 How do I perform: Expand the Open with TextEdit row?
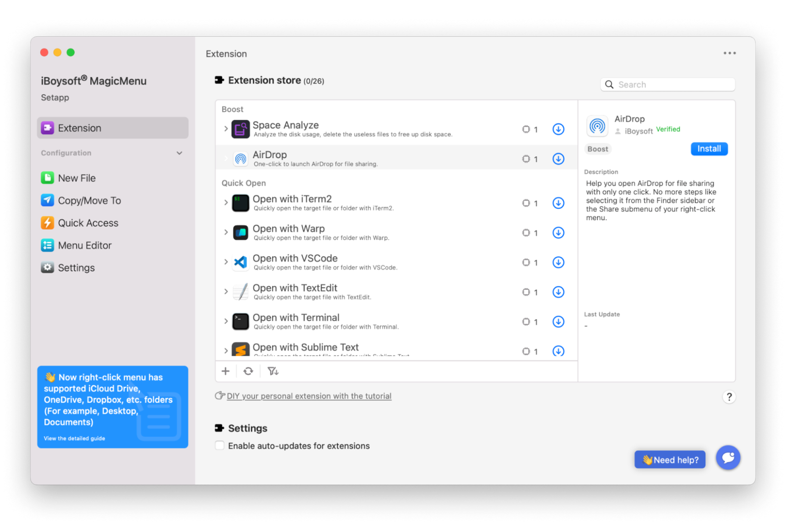tap(226, 292)
